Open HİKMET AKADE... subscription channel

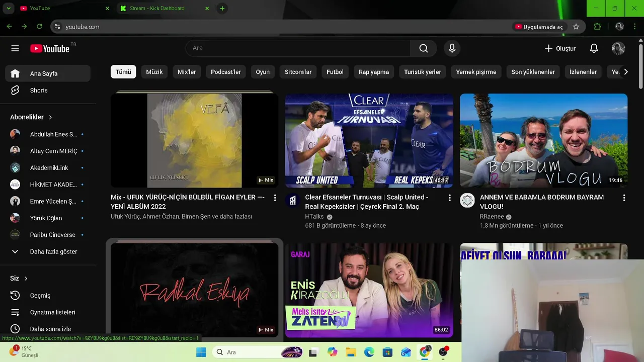pos(48,185)
